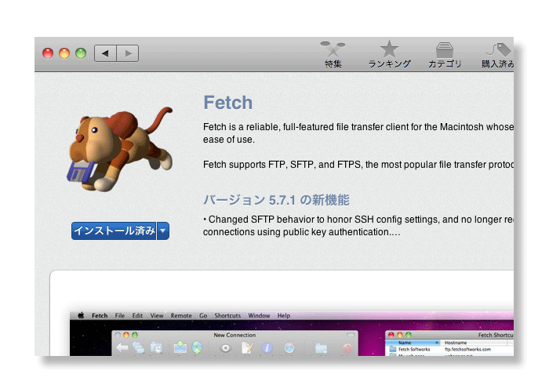This screenshot has width=549, height=392.
Task: Click the Fetch Shortcuts window title
Action: (x=496, y=335)
